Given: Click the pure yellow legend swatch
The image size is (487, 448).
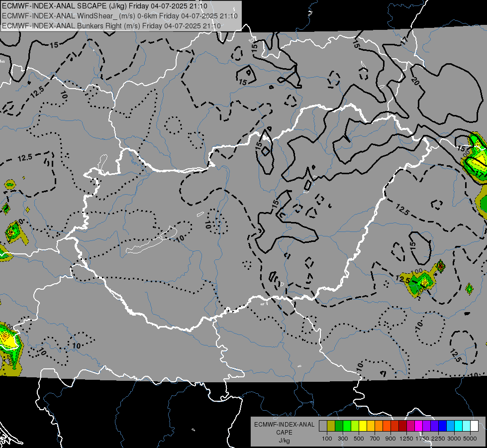Looking at the screenshot, I should pos(363,426).
